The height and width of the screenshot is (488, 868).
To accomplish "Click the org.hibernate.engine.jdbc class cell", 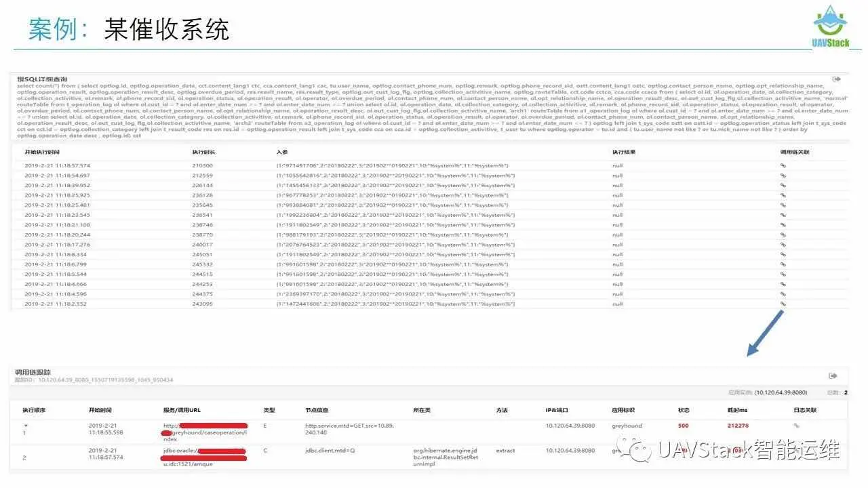I will coord(446,458).
